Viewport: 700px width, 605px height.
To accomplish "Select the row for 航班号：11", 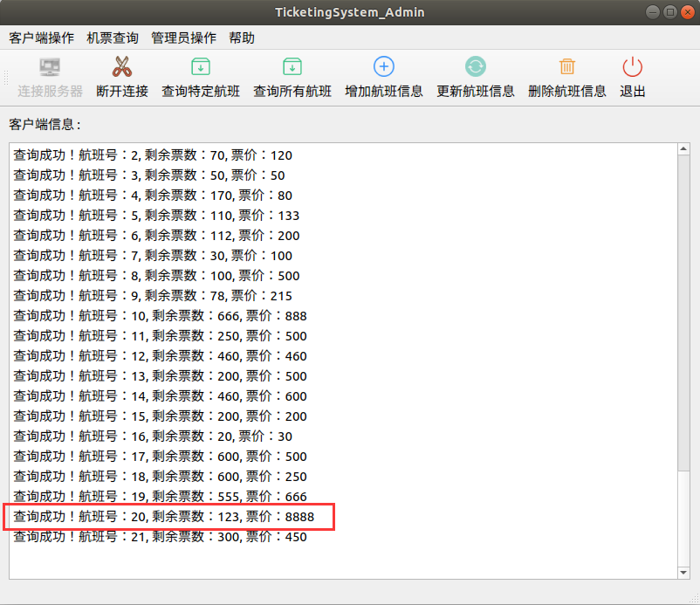I will click(x=160, y=336).
